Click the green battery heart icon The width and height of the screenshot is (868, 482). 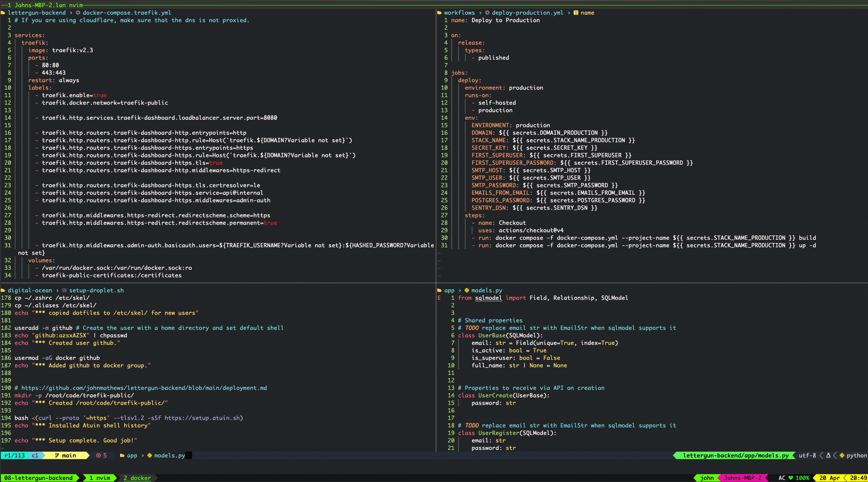791,478
